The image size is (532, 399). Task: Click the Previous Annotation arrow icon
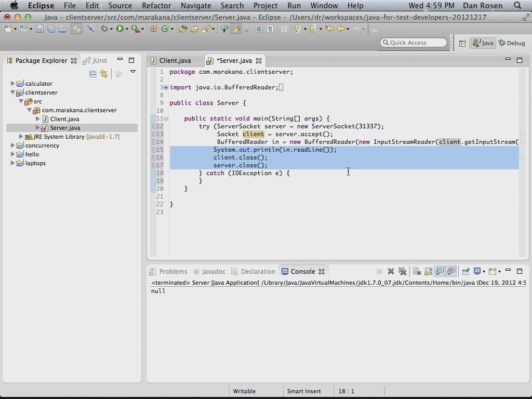pos(313,29)
